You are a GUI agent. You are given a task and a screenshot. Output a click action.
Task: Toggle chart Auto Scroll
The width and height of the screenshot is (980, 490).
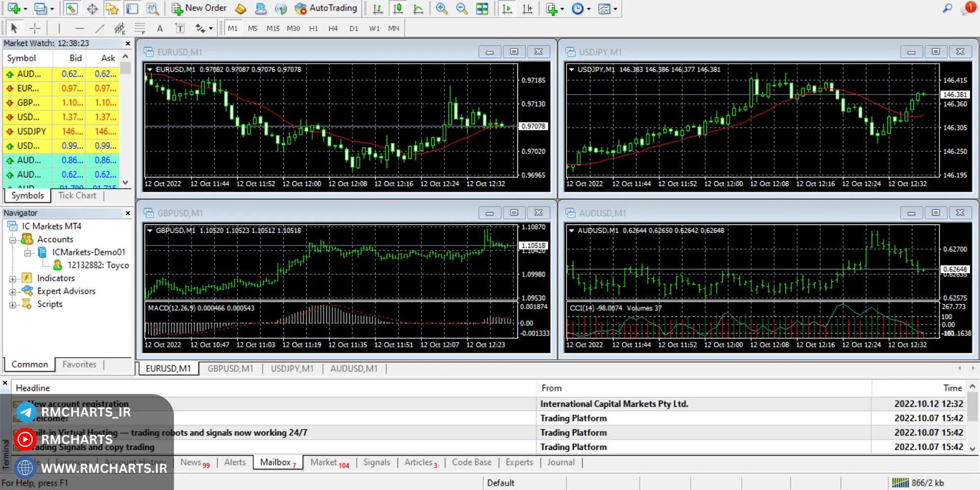click(507, 9)
